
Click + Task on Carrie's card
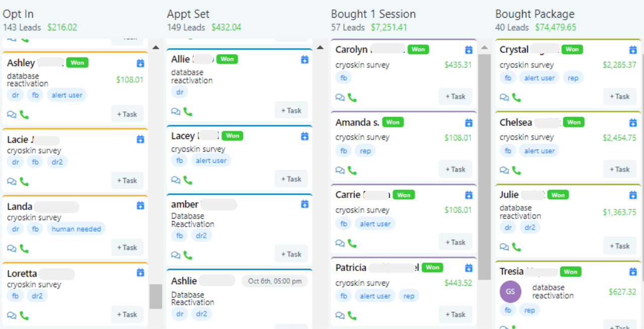point(455,242)
